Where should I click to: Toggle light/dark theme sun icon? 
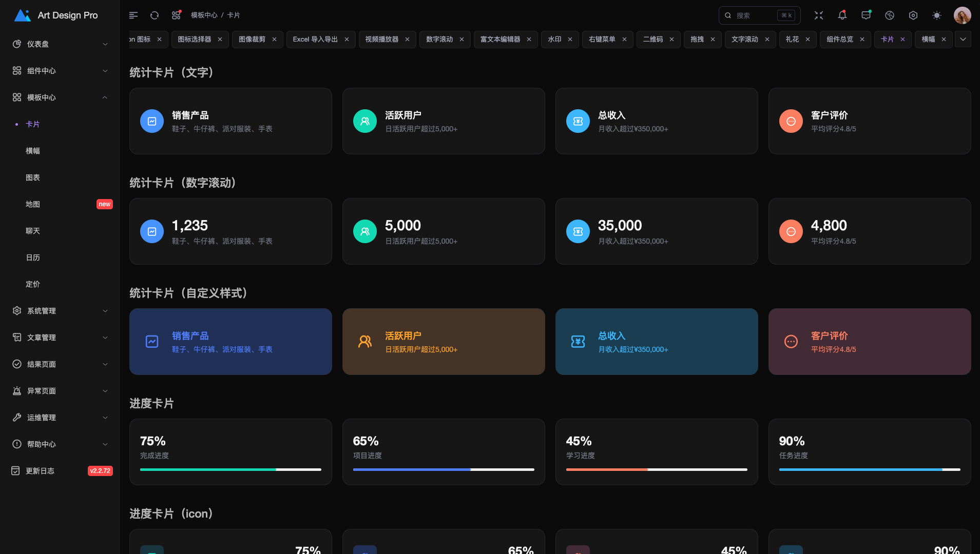pos(937,15)
